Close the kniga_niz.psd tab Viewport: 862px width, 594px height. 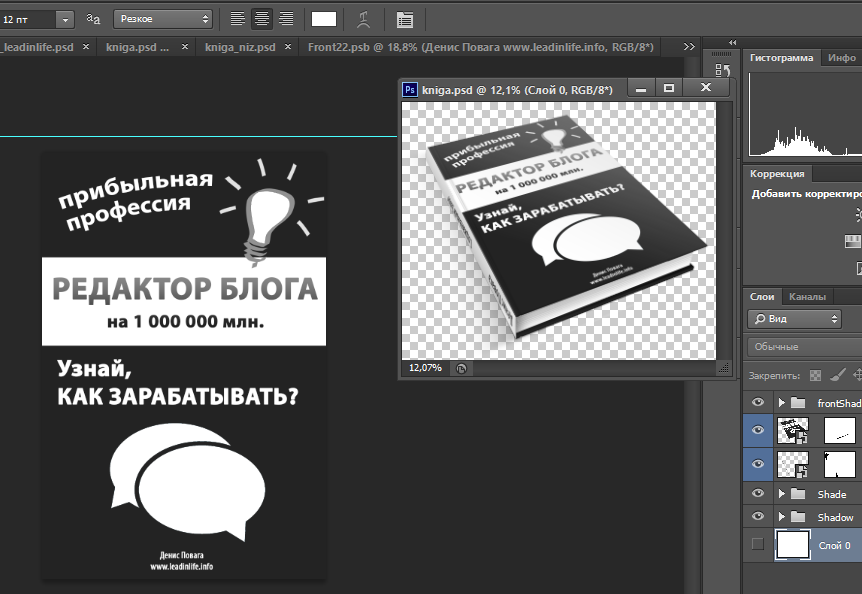coord(287,47)
